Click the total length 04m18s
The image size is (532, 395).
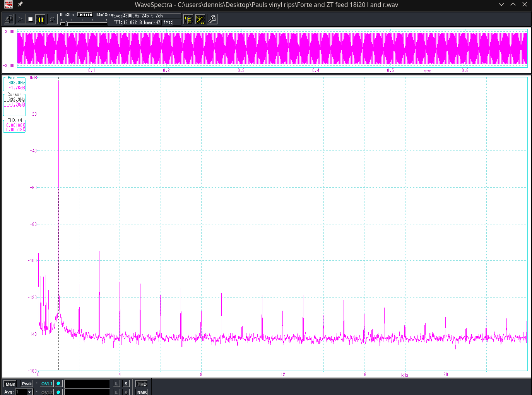point(103,15)
